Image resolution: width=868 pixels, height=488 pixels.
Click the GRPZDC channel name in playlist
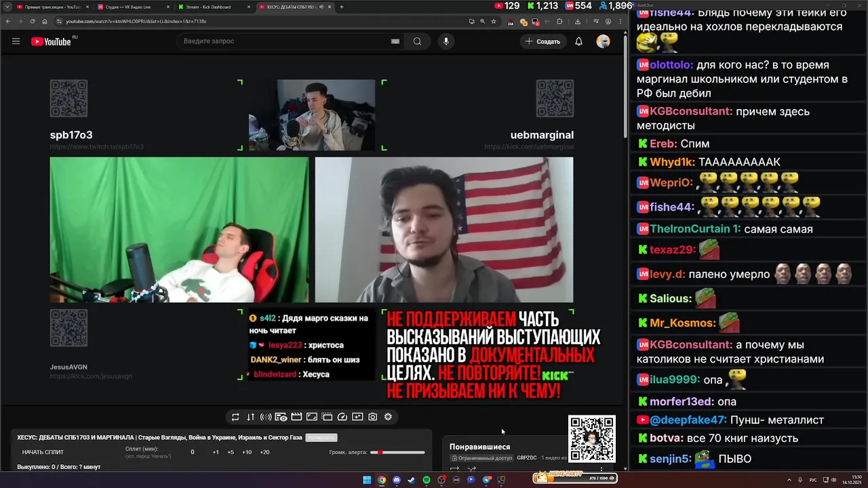[526, 458]
